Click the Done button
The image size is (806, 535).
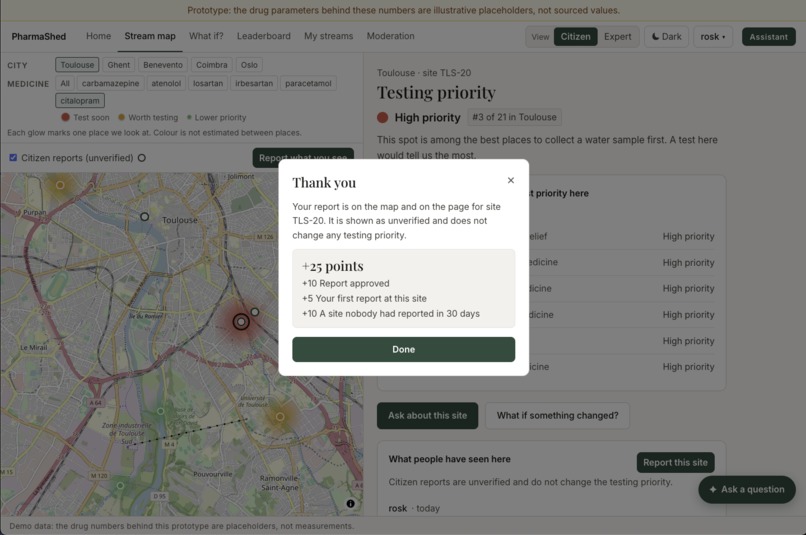point(404,349)
